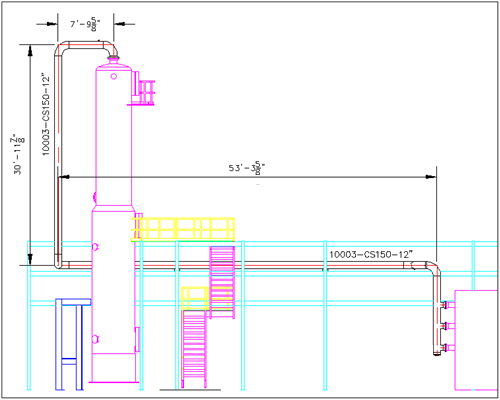Select the top flanged connection on right pipe
500x400 pixels.
pyautogui.click(x=445, y=305)
